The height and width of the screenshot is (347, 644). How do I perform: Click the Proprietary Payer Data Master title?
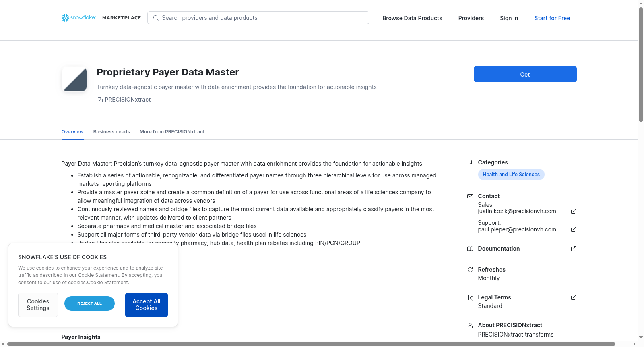click(x=168, y=72)
